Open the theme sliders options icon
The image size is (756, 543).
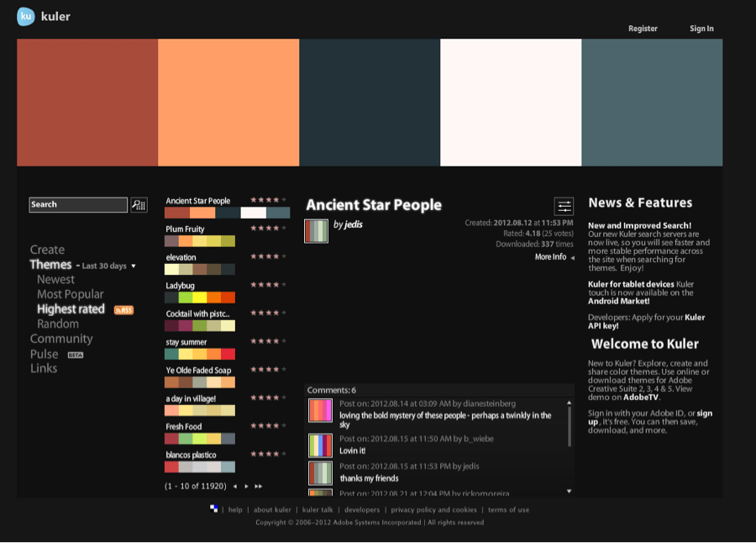pyautogui.click(x=564, y=207)
